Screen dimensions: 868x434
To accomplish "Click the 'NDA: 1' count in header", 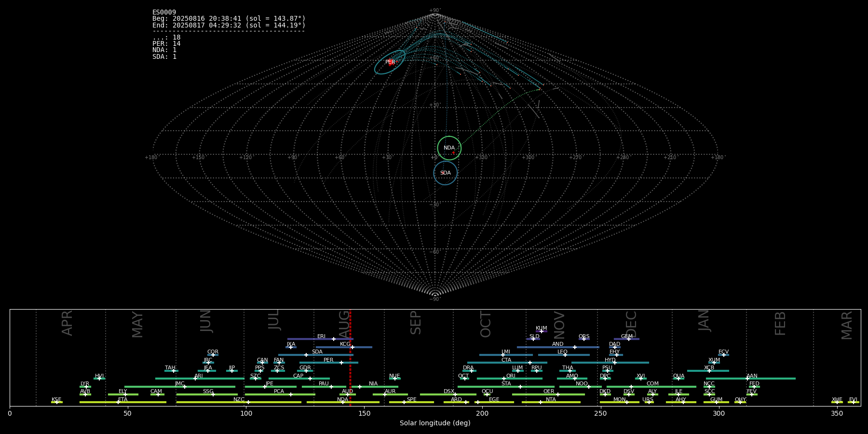I will click(164, 50).
